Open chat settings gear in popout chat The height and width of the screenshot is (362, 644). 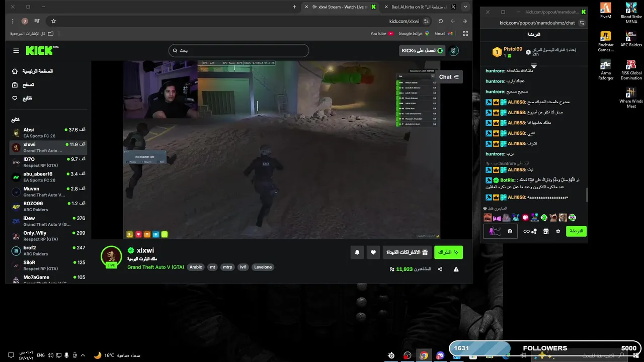(557, 231)
